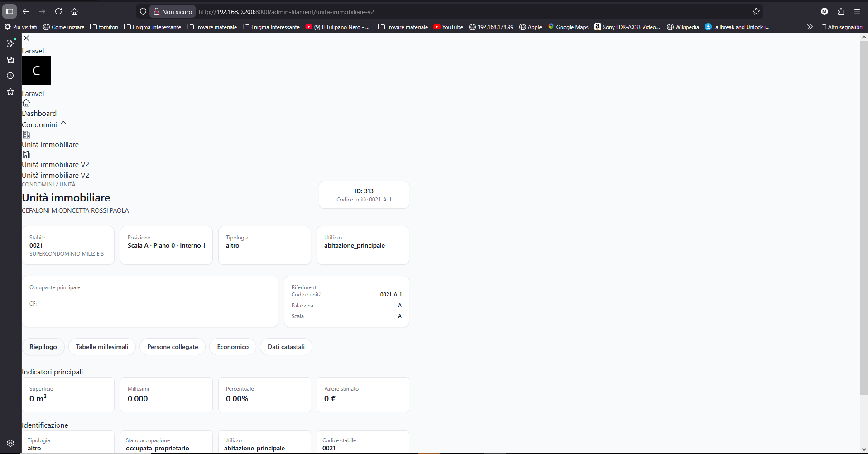Click the URL address bar
Viewport: 868px width, 454px height.
(x=471, y=11)
